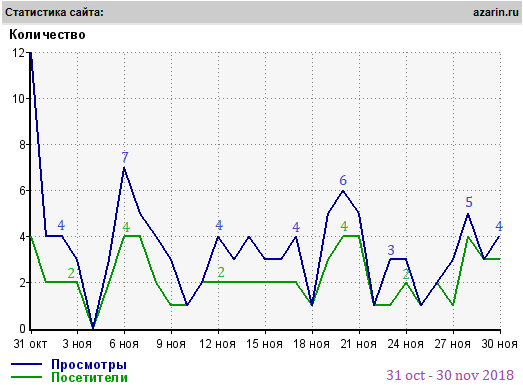Click the '18 ноя' x-axis label
This screenshot has height=385, width=523.
312,344
